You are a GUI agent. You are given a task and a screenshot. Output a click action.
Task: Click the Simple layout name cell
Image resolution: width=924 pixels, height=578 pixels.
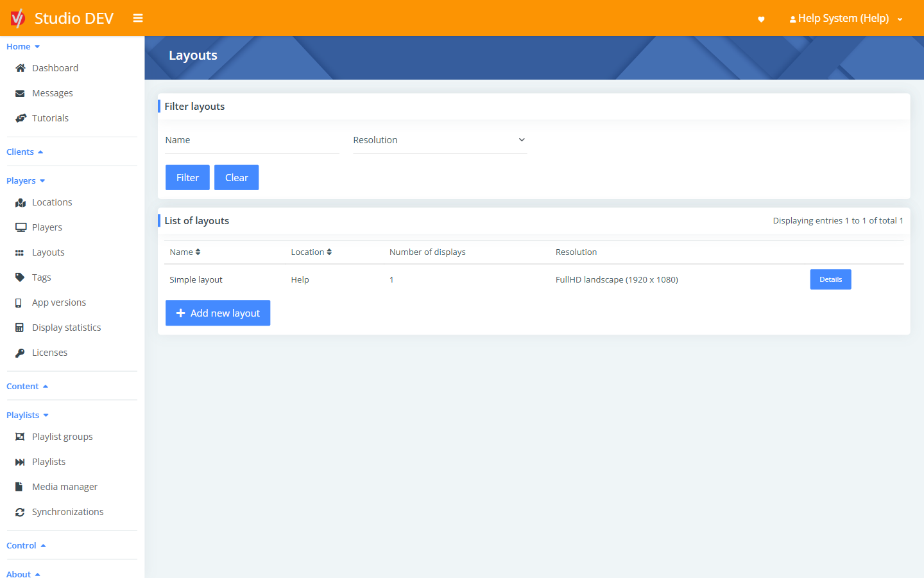coord(196,280)
